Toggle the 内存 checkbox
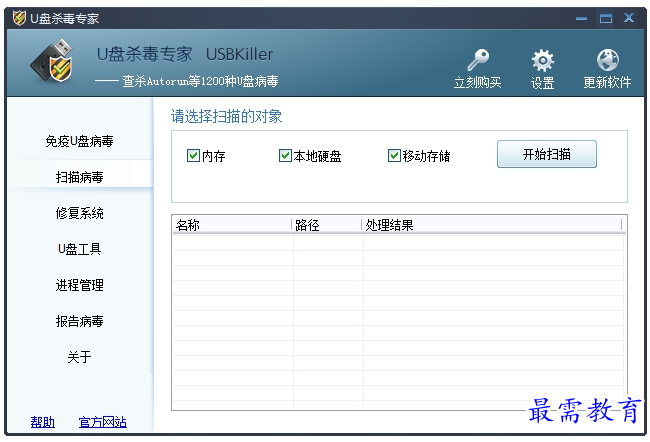The height and width of the screenshot is (442, 650). [193, 155]
